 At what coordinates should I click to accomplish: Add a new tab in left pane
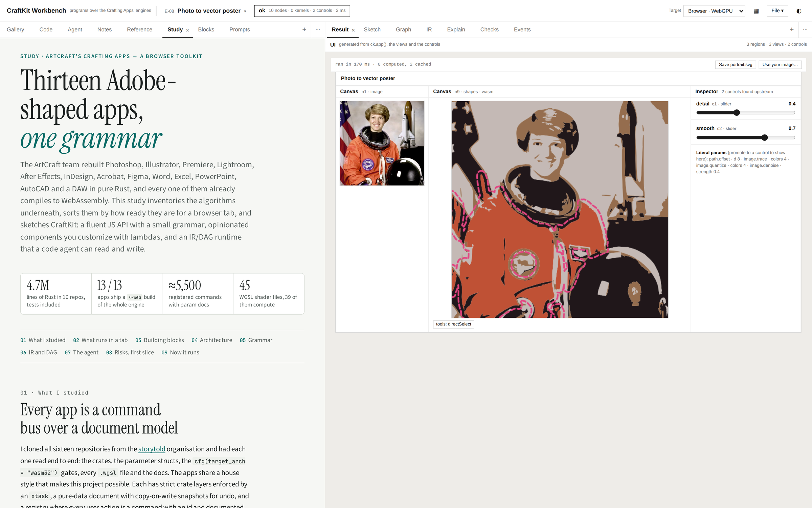click(x=304, y=29)
